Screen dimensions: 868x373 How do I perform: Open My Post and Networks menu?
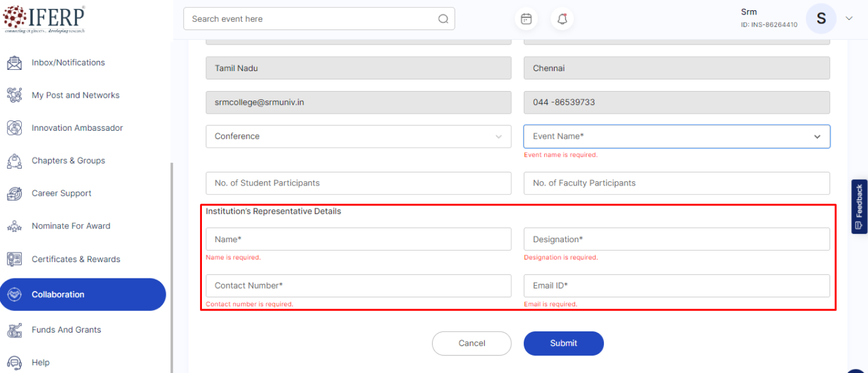pyautogui.click(x=75, y=95)
